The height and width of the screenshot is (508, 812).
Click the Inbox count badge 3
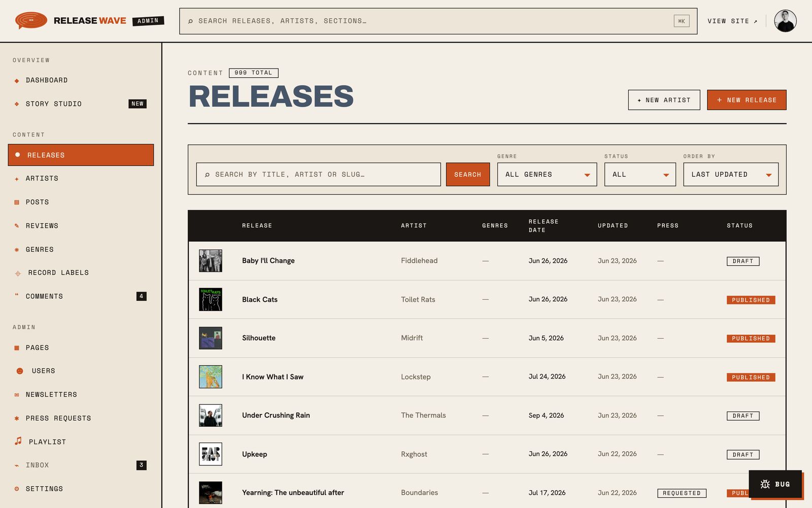[x=141, y=465]
